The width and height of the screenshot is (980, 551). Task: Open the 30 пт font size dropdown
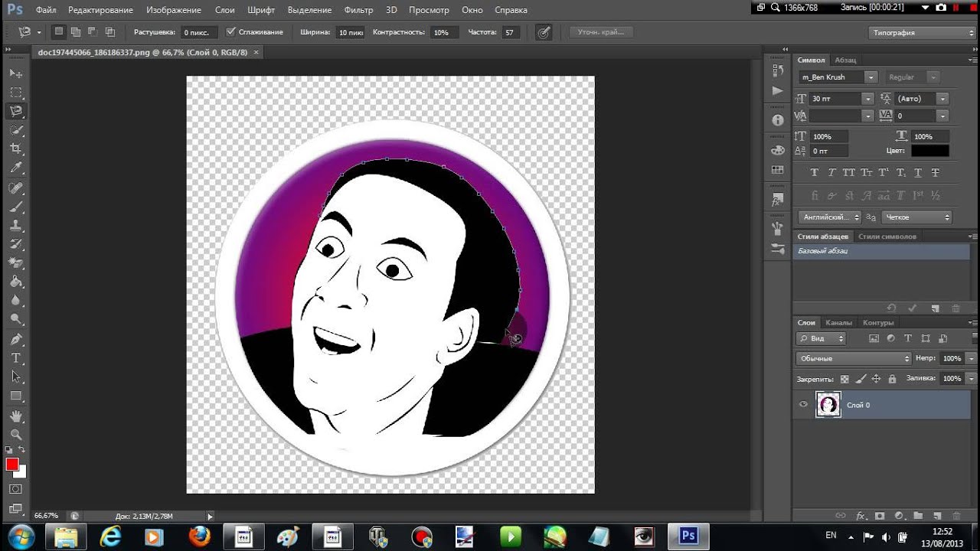tap(867, 99)
